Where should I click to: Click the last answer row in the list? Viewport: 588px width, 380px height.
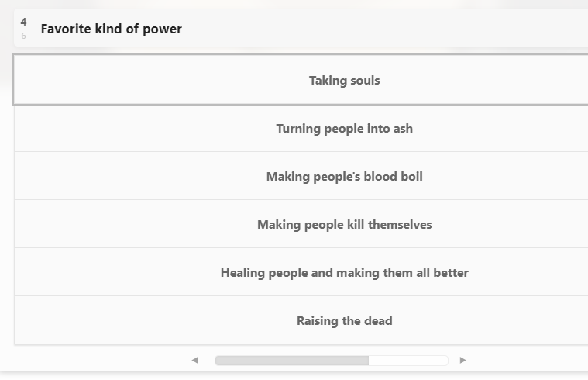pos(301,320)
